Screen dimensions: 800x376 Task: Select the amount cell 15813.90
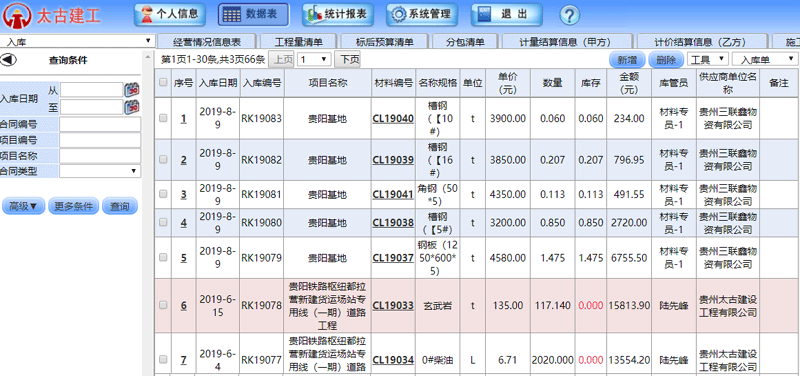[630, 306]
